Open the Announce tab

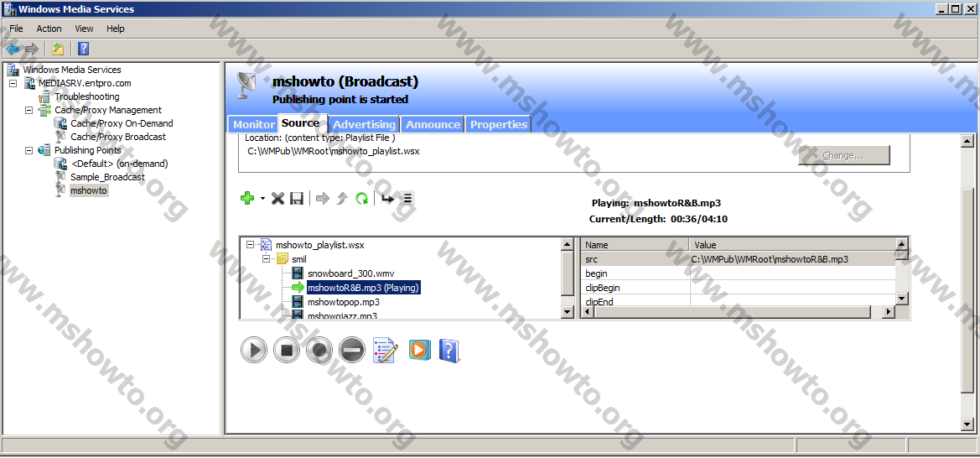[x=433, y=124]
